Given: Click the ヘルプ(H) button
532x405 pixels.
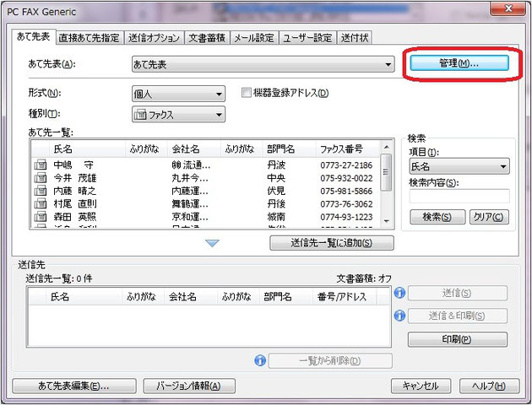Looking at the screenshot, I should 489,386.
